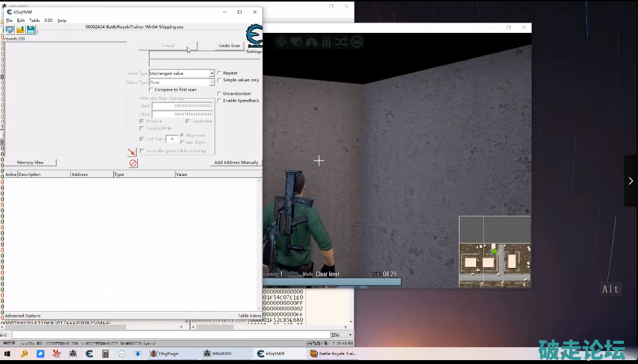This screenshot has height=364, width=638.
Task: Click the open process computer icon
Action: (10, 30)
